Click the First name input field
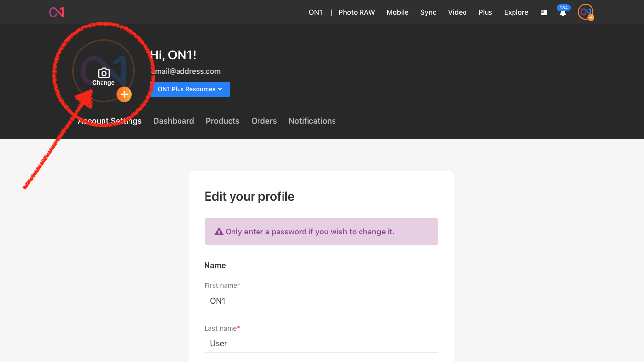 [321, 301]
